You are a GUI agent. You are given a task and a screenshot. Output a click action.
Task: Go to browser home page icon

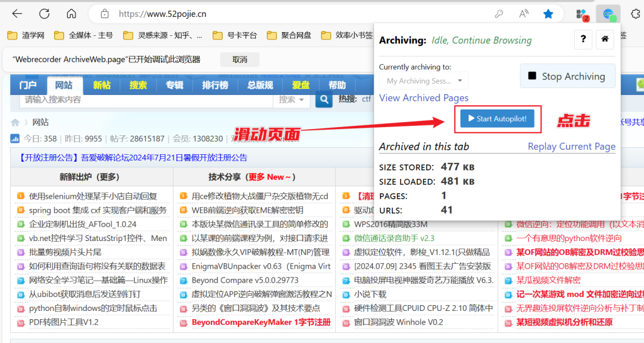71,13
